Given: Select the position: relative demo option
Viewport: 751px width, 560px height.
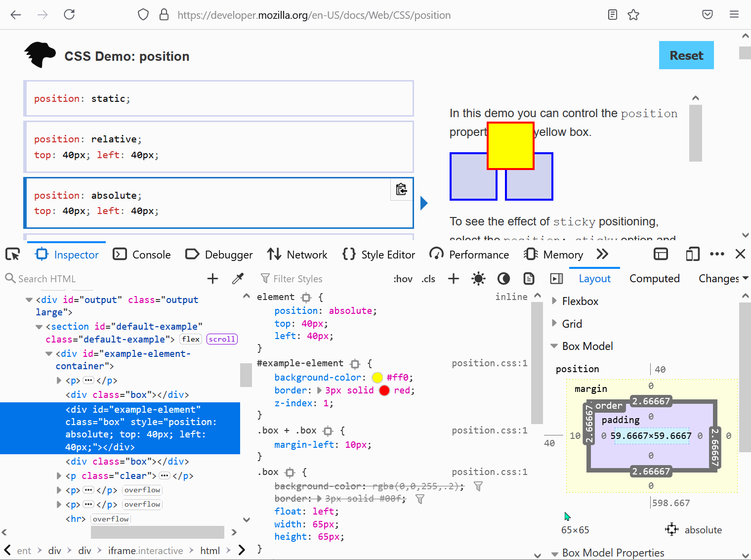Looking at the screenshot, I should tap(218, 147).
